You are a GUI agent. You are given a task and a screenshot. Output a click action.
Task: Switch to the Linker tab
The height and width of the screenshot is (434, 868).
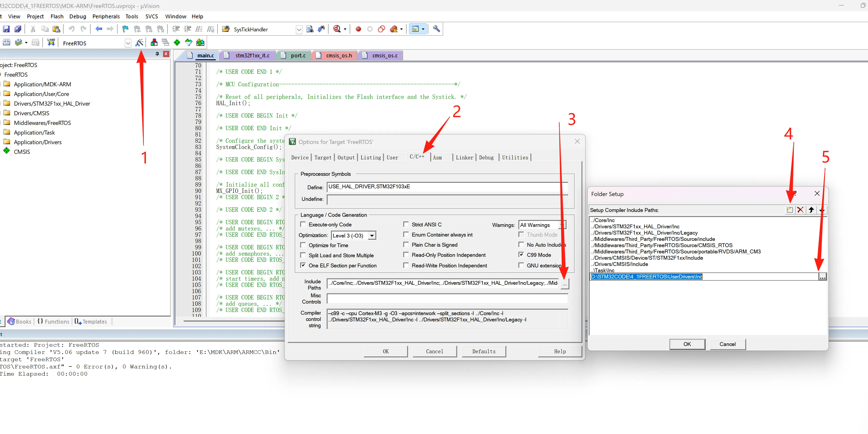coord(464,157)
